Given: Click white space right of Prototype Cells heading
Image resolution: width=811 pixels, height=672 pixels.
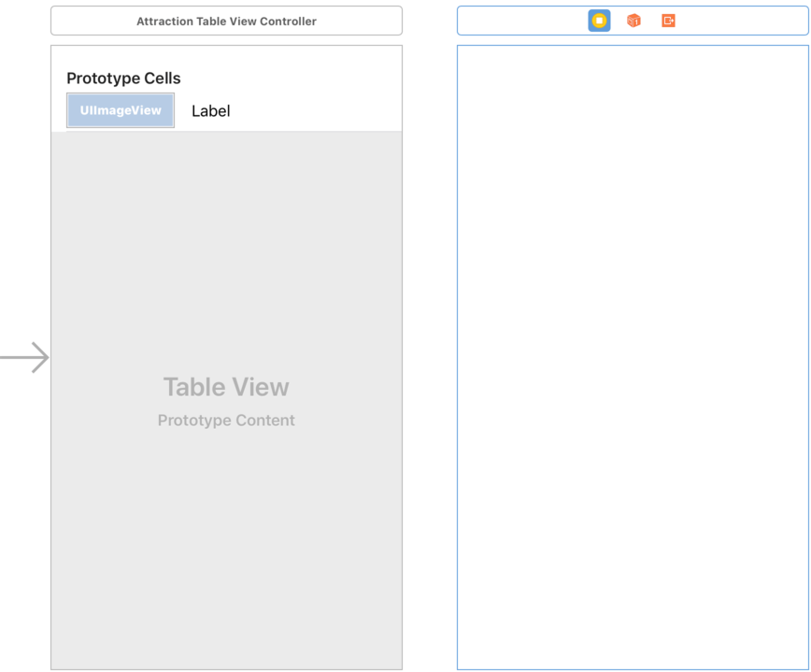Looking at the screenshot, I should (299, 79).
